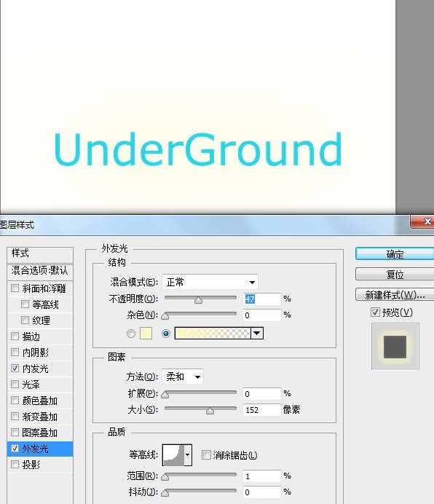
Task: Enable the 投影 checkbox
Action: 15,464
